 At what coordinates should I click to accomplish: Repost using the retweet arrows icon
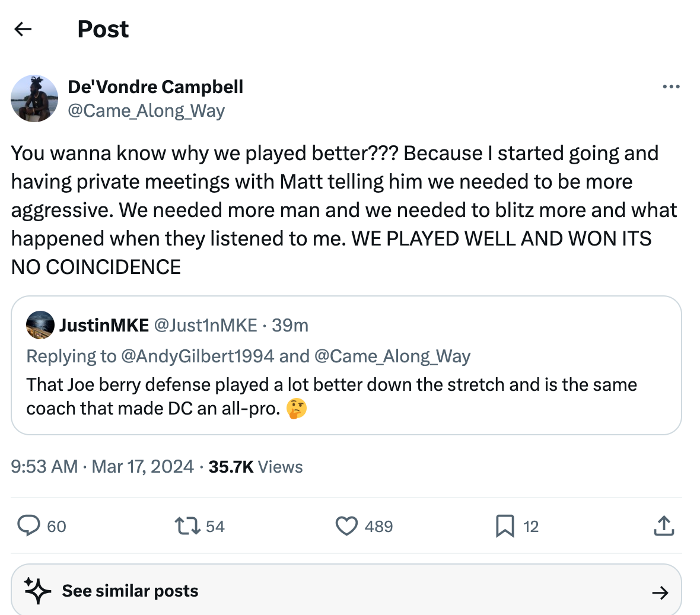187,526
